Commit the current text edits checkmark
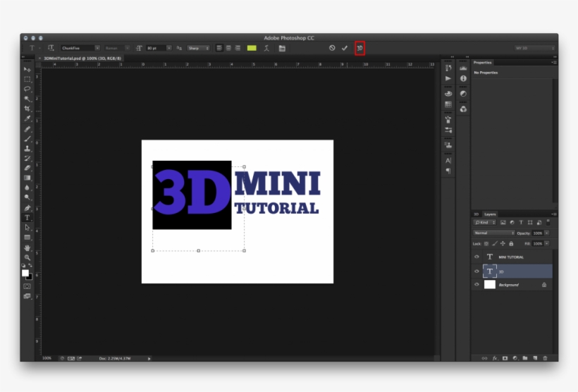The image size is (578, 392). (x=344, y=48)
